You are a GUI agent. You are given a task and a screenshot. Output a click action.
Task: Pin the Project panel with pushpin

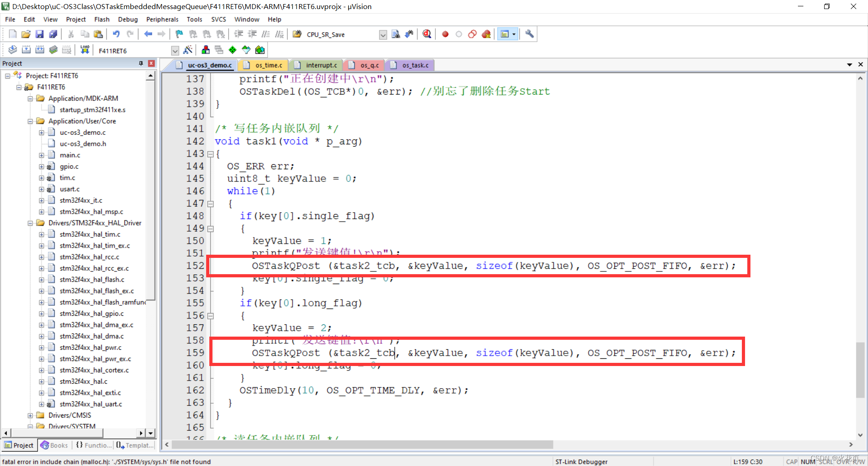141,63
